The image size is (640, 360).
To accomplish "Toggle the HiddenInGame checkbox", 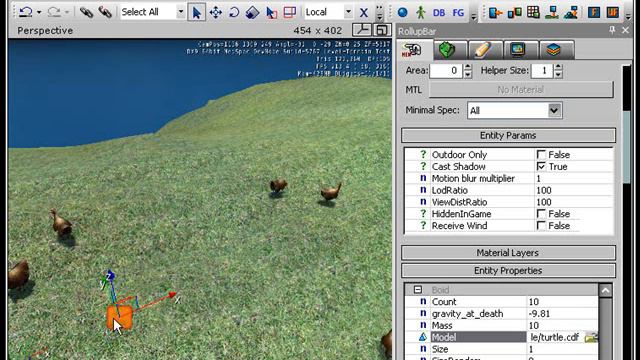I will point(541,214).
